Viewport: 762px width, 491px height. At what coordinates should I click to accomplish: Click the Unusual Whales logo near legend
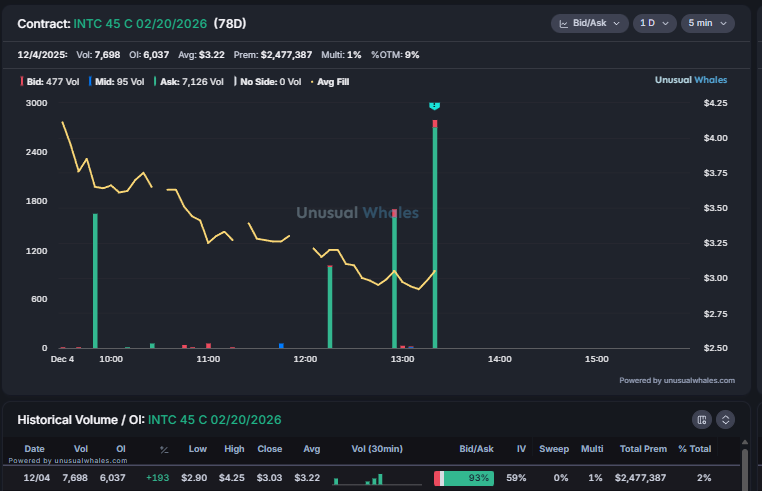click(691, 80)
